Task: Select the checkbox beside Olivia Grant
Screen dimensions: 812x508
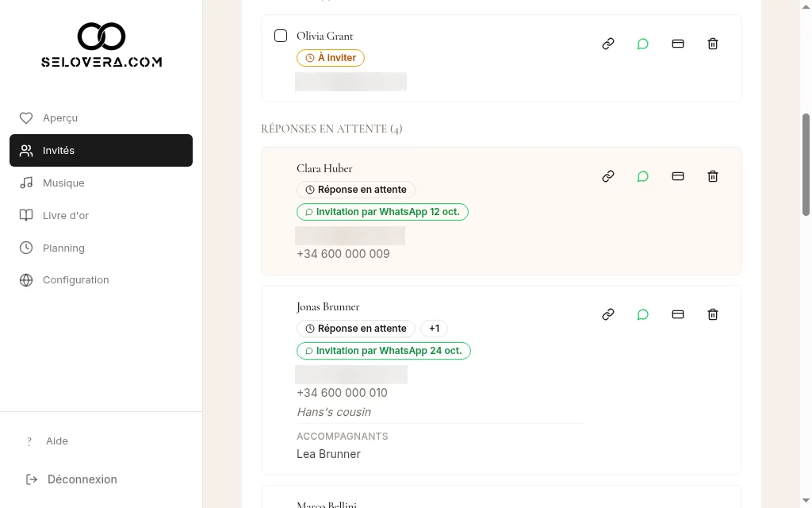Action: tap(281, 36)
